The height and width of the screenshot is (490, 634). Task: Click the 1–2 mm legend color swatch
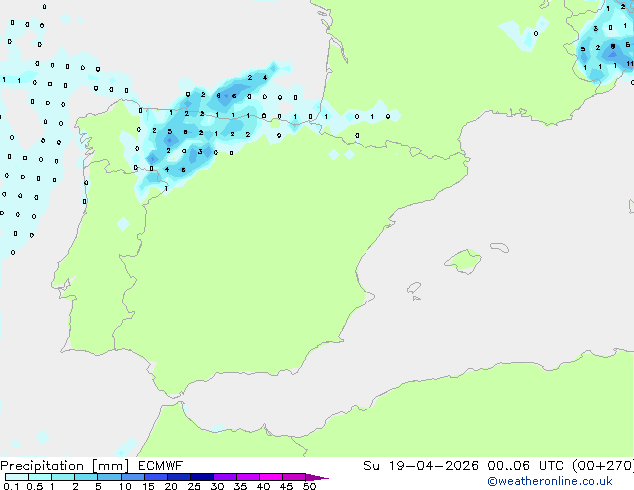tap(63, 477)
